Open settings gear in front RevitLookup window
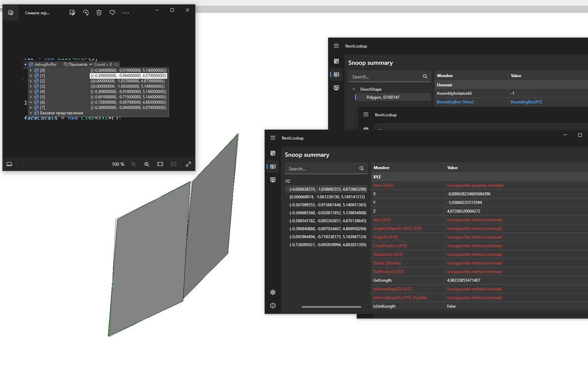Viewport: 588px width, 385px height. [273, 292]
